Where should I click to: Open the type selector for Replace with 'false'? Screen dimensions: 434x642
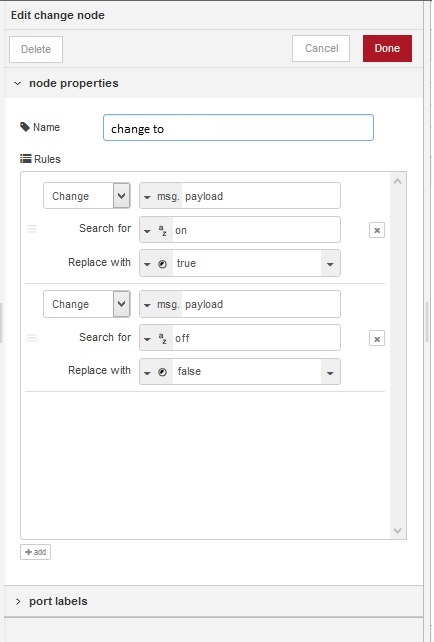pyautogui.click(x=147, y=373)
